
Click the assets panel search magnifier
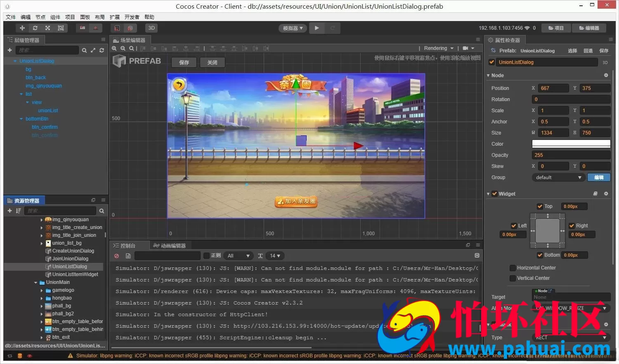coord(102,211)
